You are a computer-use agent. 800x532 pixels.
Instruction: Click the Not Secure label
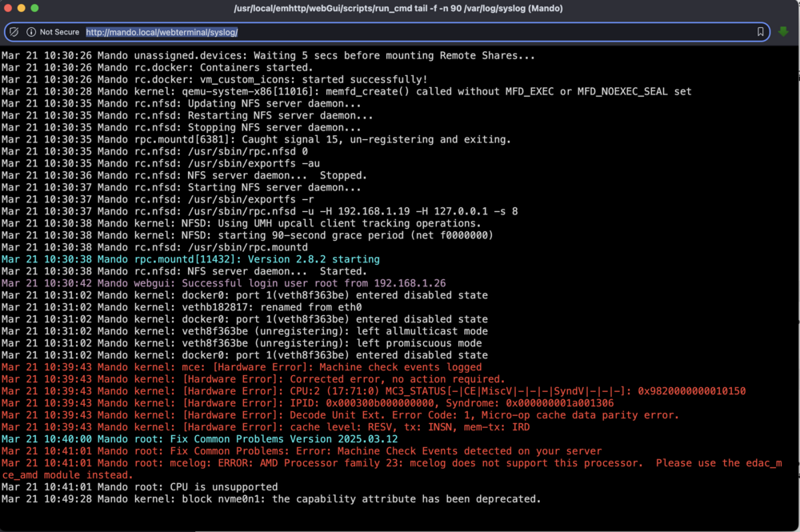point(59,32)
